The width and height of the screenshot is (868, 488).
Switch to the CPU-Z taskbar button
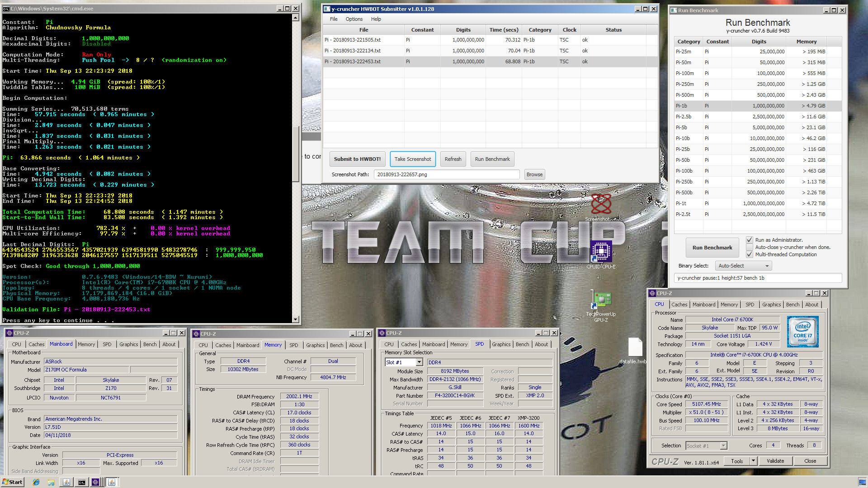point(95,482)
